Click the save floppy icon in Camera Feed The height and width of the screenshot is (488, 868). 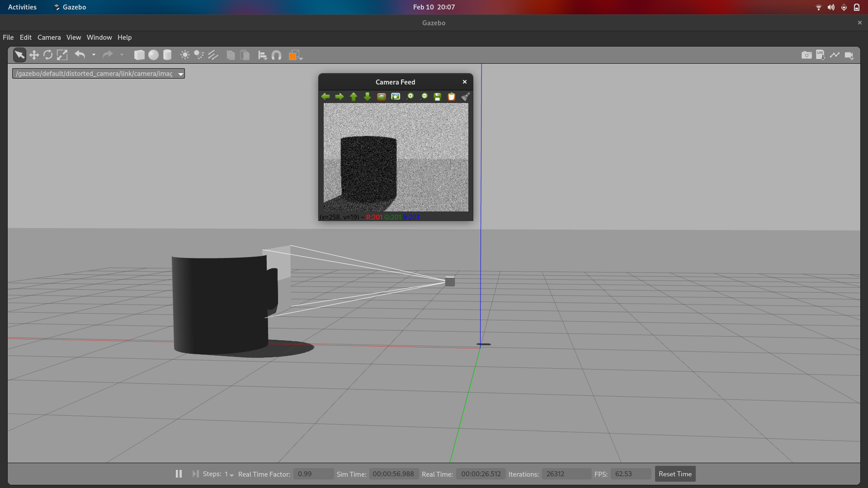click(437, 97)
